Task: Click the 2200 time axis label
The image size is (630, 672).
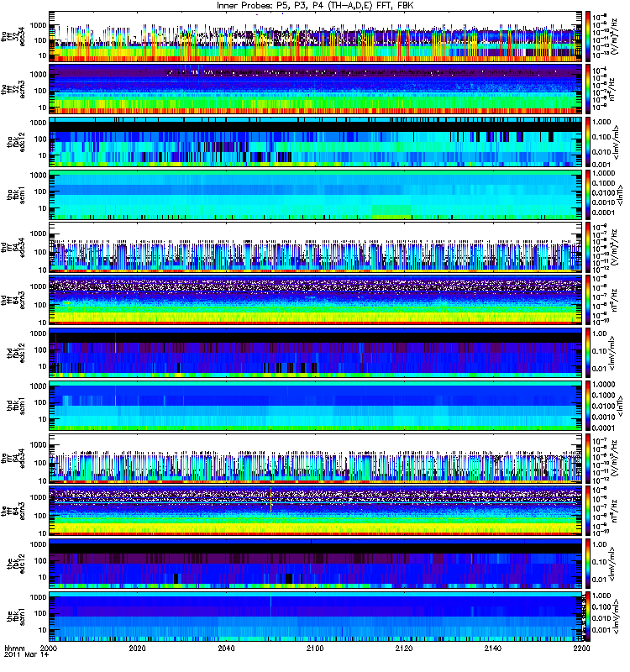Action: (x=581, y=648)
